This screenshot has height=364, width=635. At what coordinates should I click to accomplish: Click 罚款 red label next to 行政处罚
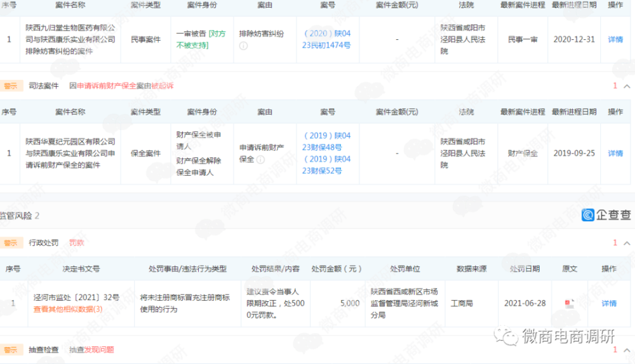coord(76,243)
